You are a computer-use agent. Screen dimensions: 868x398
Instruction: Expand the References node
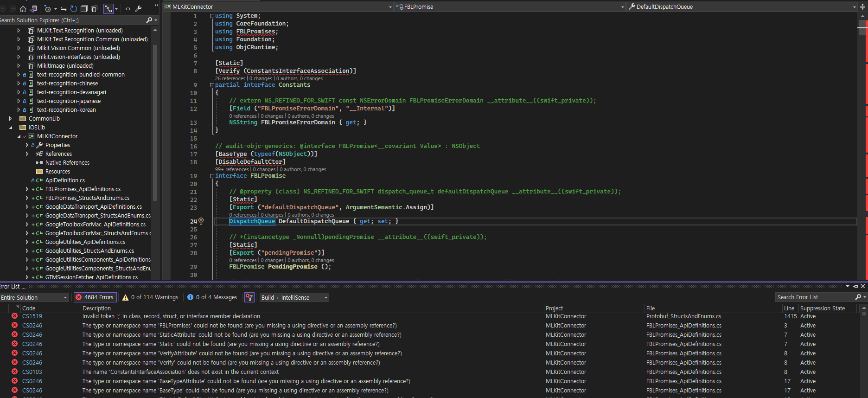(27, 154)
